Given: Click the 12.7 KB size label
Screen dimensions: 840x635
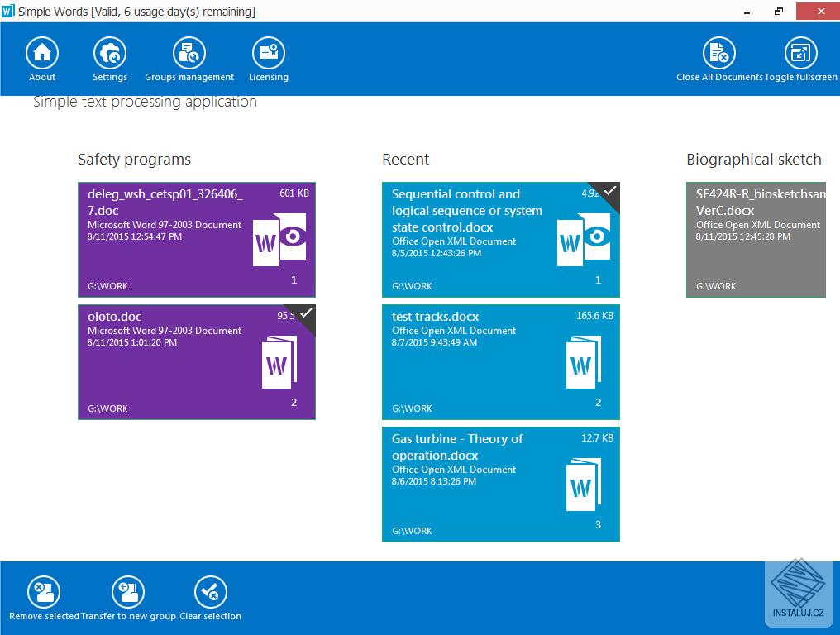Looking at the screenshot, I should pos(597,437).
